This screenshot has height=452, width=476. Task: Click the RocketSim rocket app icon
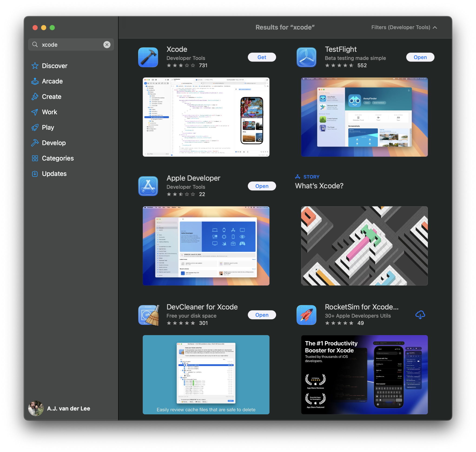click(306, 315)
